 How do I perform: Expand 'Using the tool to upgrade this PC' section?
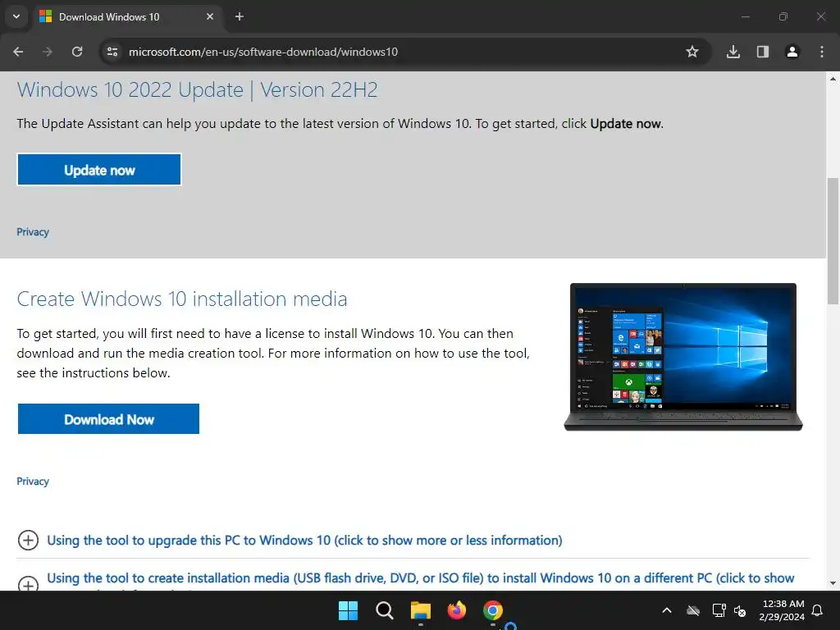[304, 540]
